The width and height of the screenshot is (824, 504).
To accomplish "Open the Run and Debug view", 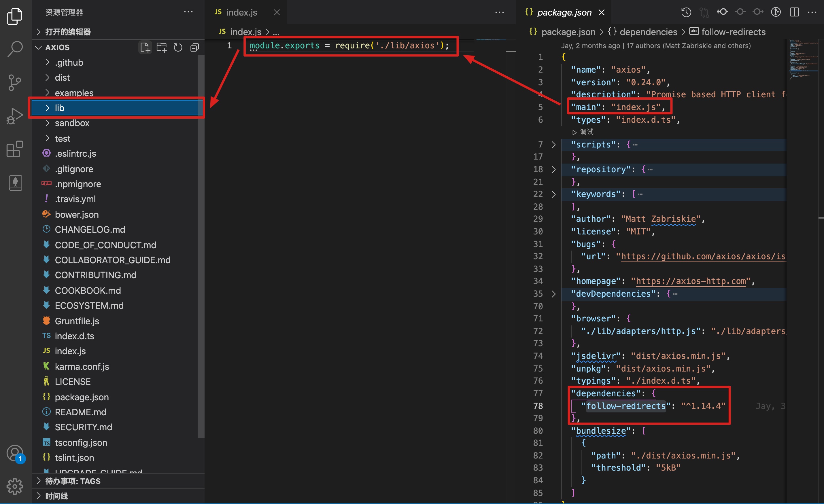I will [15, 116].
